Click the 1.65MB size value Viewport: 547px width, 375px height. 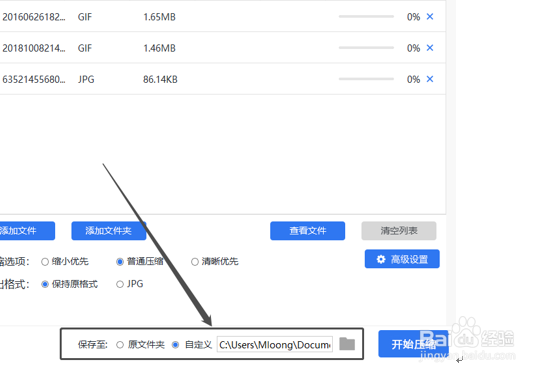pos(159,17)
